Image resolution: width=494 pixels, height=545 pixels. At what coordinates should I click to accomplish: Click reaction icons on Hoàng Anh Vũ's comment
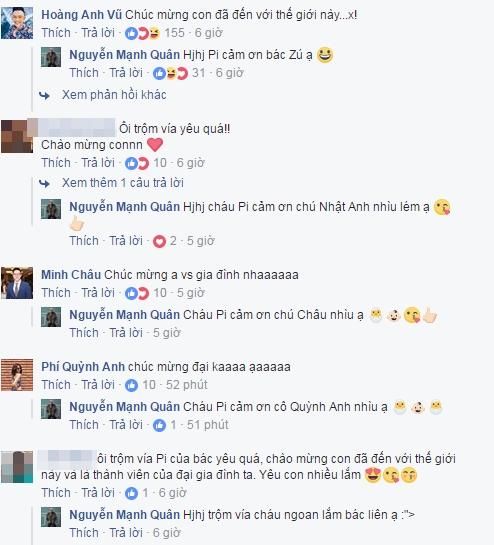tap(143, 33)
